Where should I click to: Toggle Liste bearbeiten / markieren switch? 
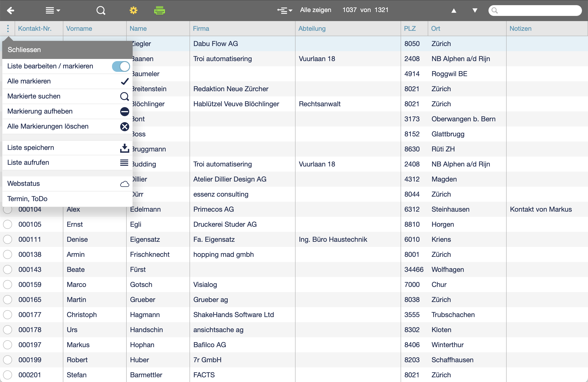coord(121,66)
